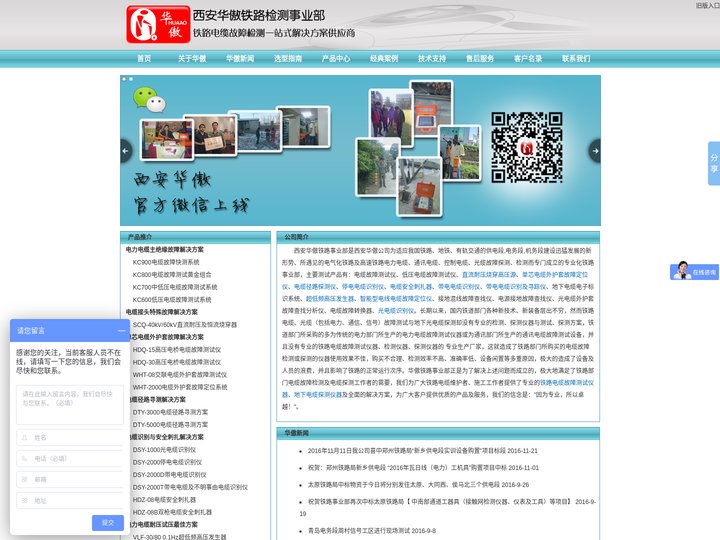Image resolution: width=720 pixels, height=540 pixels.
Task: Open KC600低压电缆故障测试系统 link
Action: pos(172,299)
